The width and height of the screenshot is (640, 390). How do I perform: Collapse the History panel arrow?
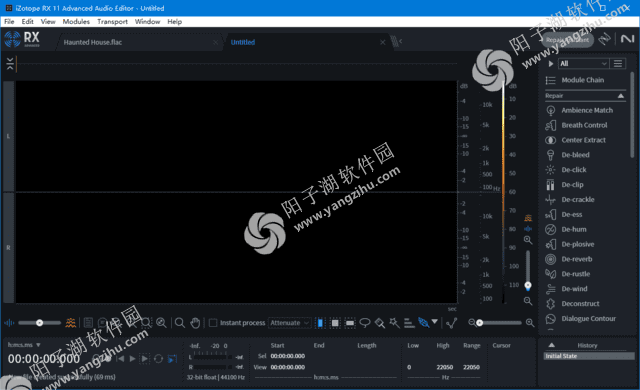(551, 345)
